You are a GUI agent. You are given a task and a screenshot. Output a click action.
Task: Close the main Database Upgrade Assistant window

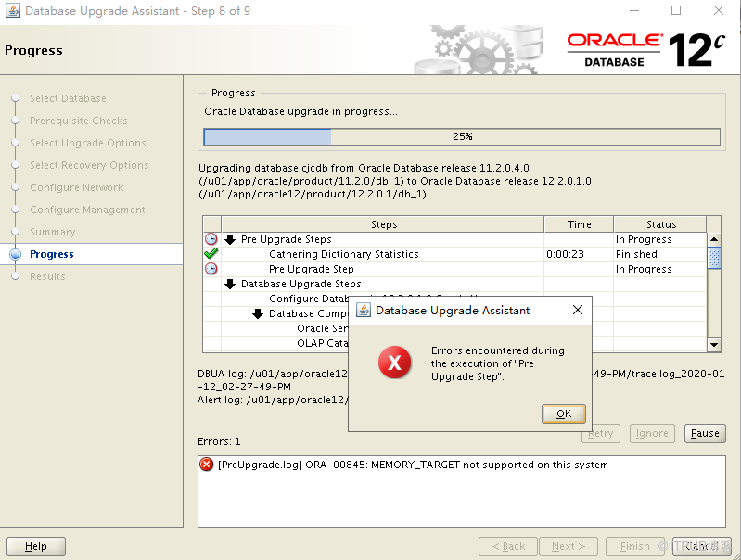(719, 10)
